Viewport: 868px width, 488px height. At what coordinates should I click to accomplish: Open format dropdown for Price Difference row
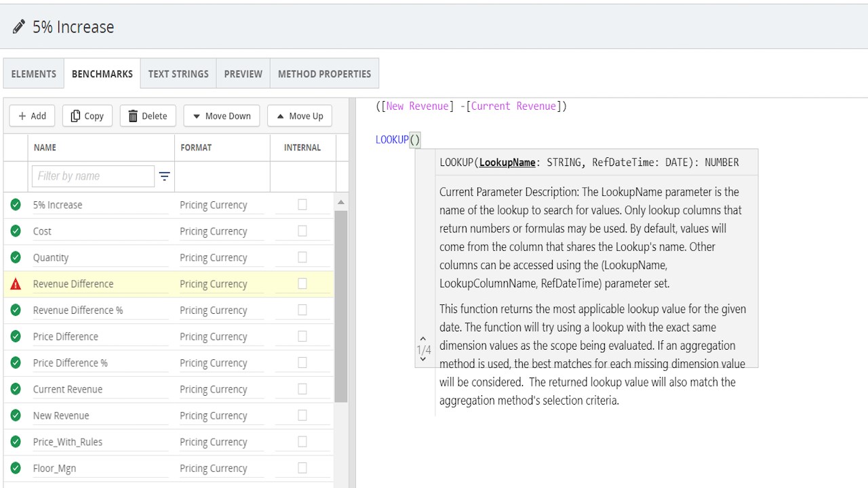tap(222, 336)
